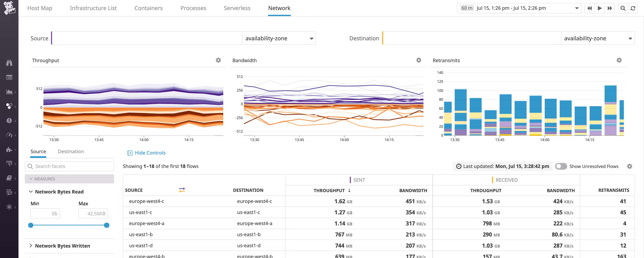644x258 pixels.
Task: Open the Serverless tab
Action: (237, 8)
